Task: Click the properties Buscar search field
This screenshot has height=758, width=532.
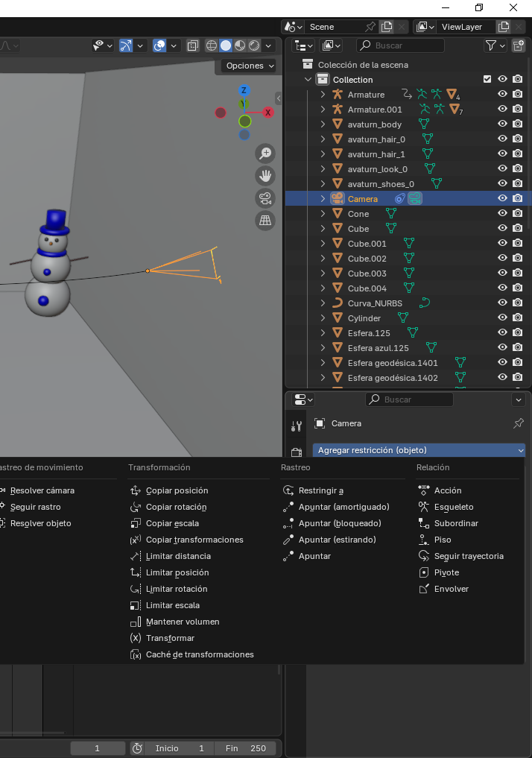Action: point(409,399)
